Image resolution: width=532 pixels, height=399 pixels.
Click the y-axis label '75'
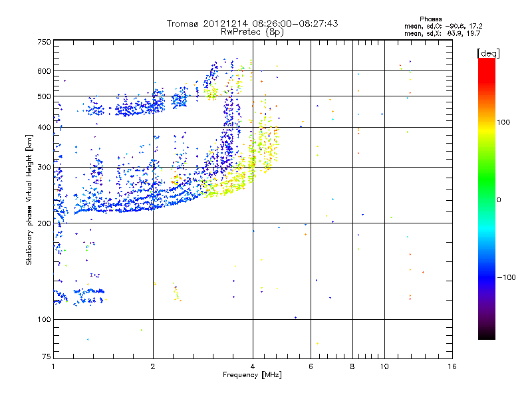click(47, 356)
